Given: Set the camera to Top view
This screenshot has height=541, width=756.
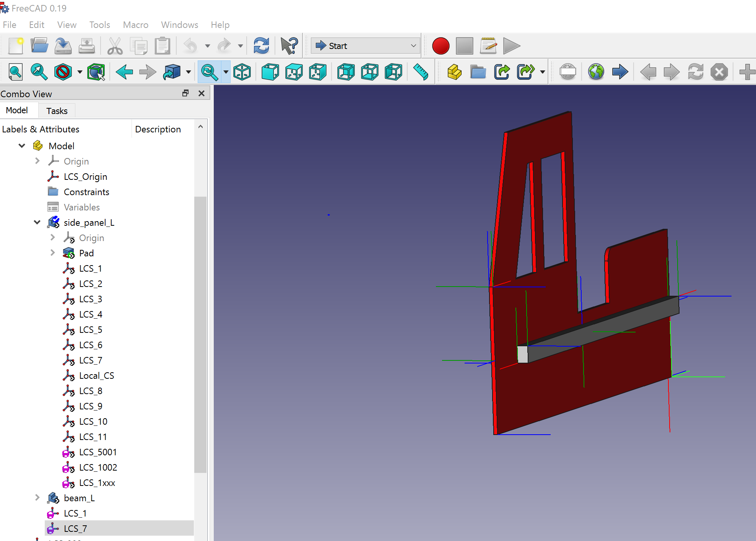Looking at the screenshot, I should (x=294, y=72).
